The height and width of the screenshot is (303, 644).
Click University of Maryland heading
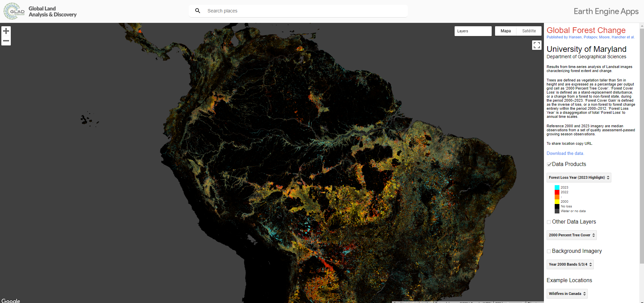click(586, 49)
